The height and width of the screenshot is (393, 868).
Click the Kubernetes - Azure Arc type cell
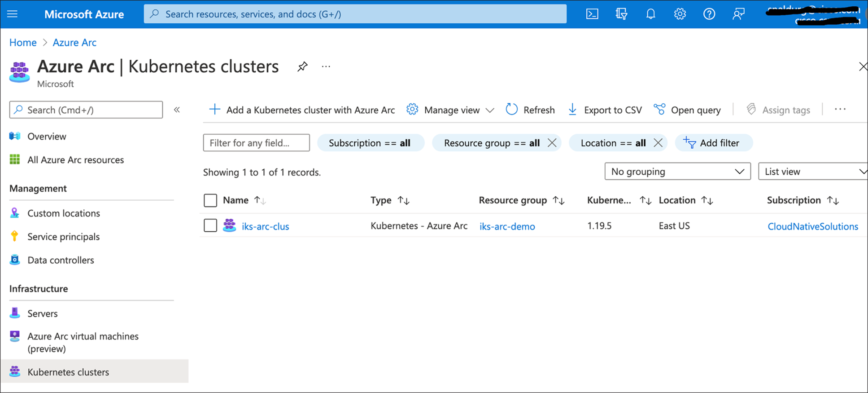tap(419, 226)
